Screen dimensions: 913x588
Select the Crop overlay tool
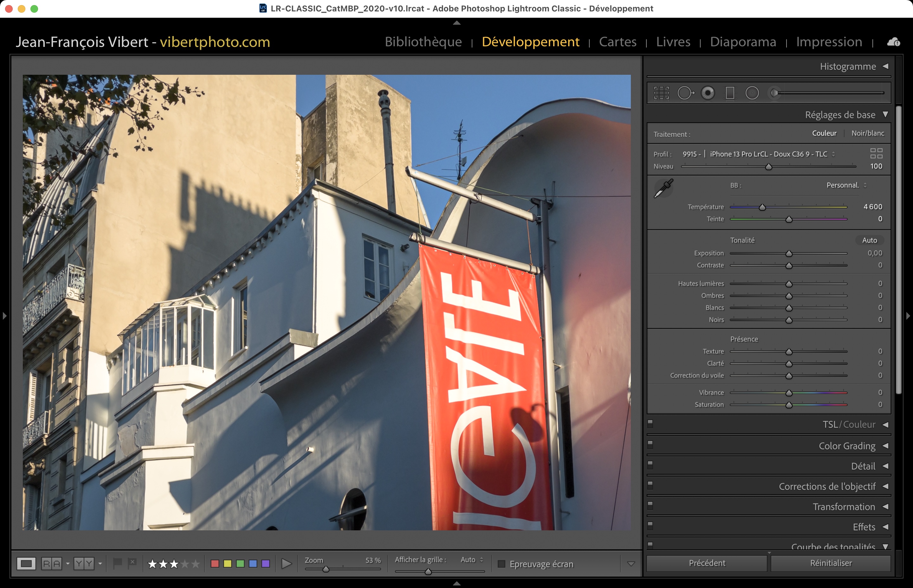click(x=661, y=93)
